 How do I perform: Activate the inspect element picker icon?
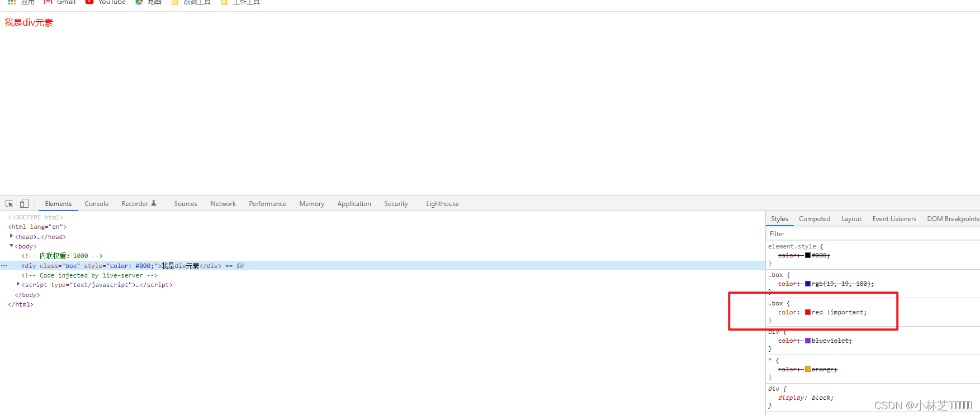10,204
